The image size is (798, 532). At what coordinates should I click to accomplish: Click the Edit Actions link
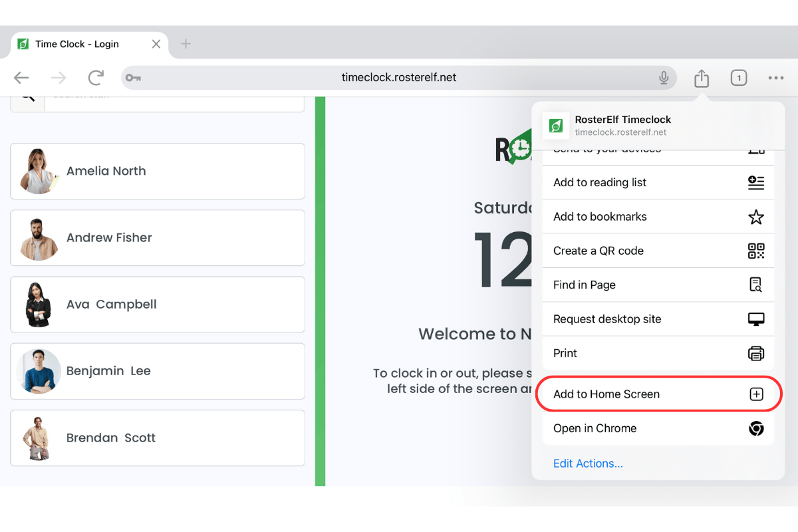[588, 464]
